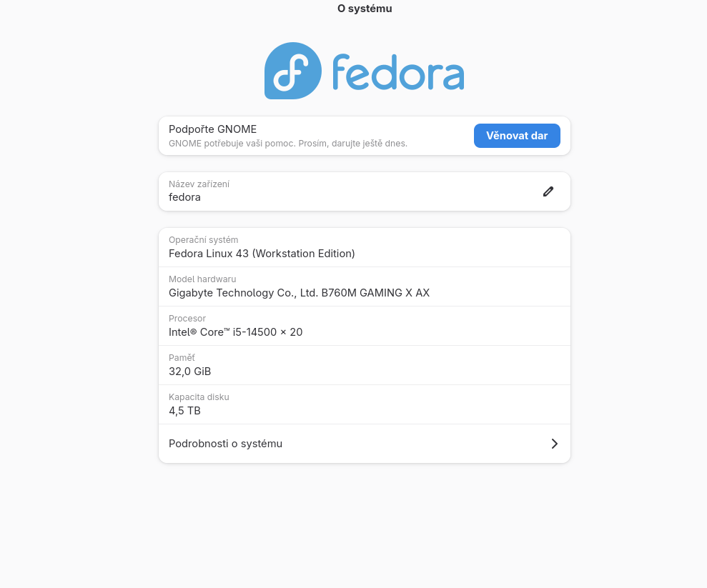Click the pencil icon to rename the device
Viewport: 707px width, 588px height.
(x=548, y=191)
